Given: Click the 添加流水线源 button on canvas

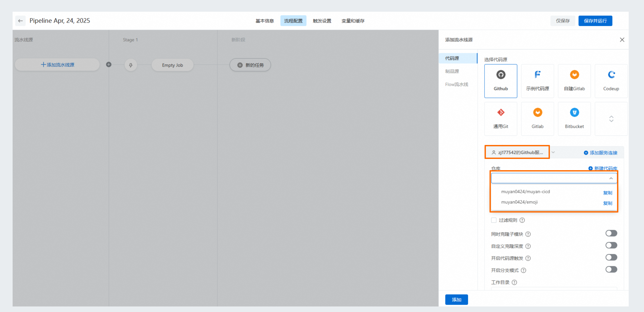Looking at the screenshot, I should (x=57, y=65).
